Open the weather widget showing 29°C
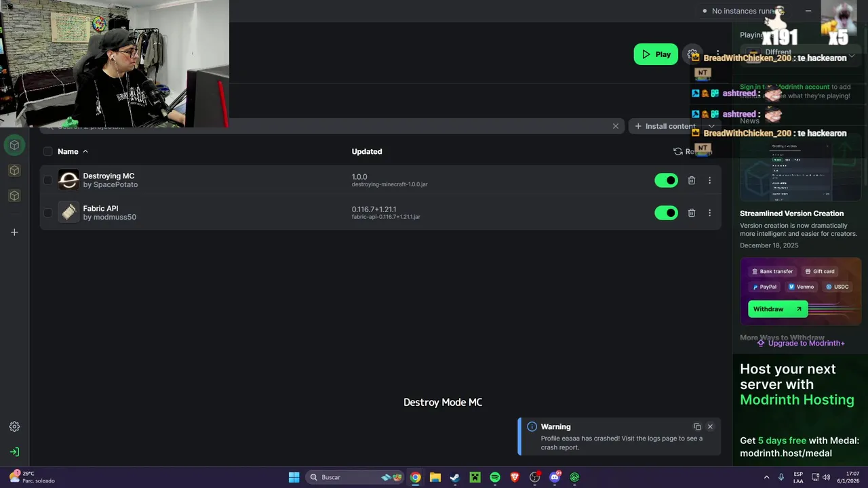Viewport: 868px width, 488px height. point(32,477)
